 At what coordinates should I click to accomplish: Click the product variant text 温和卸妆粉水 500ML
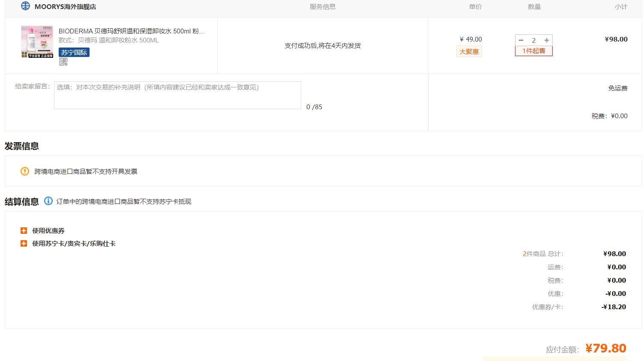coord(118,40)
